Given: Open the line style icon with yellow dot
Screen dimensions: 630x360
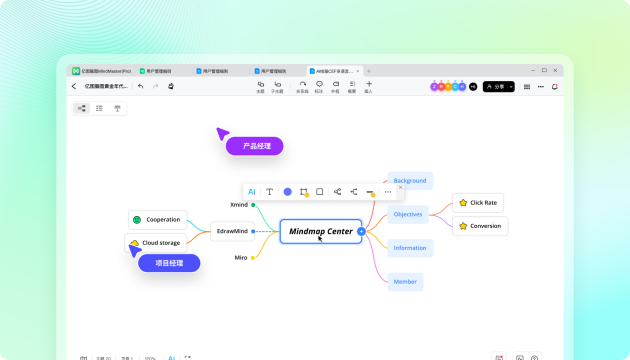Looking at the screenshot, I should [x=370, y=192].
